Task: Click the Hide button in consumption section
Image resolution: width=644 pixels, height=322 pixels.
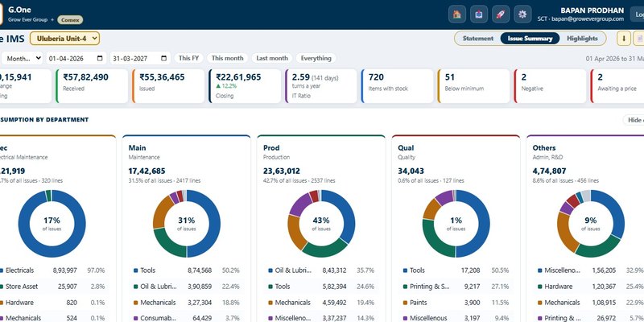Action: 634,120
